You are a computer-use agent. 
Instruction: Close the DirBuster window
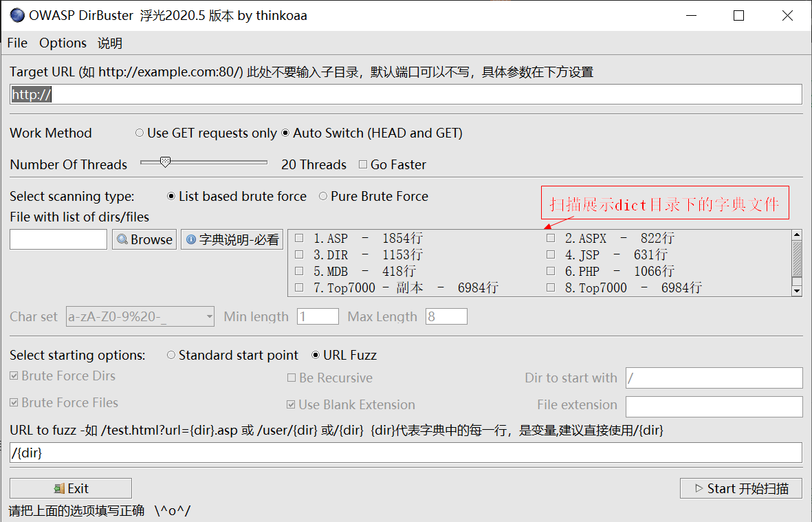[787, 16]
